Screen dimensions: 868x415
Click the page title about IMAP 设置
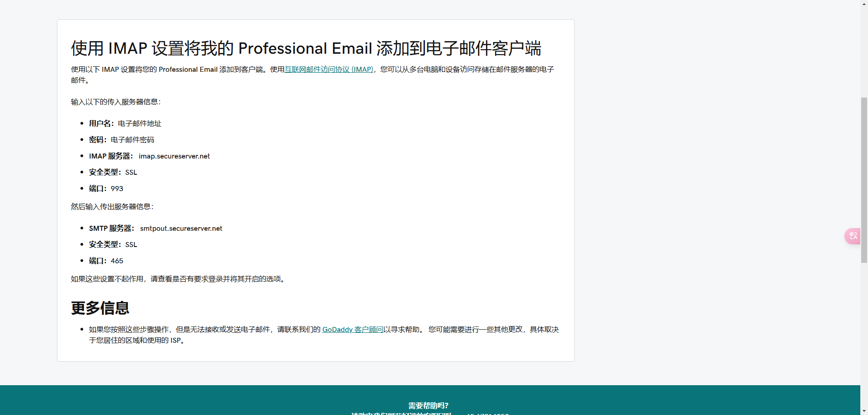pos(306,48)
